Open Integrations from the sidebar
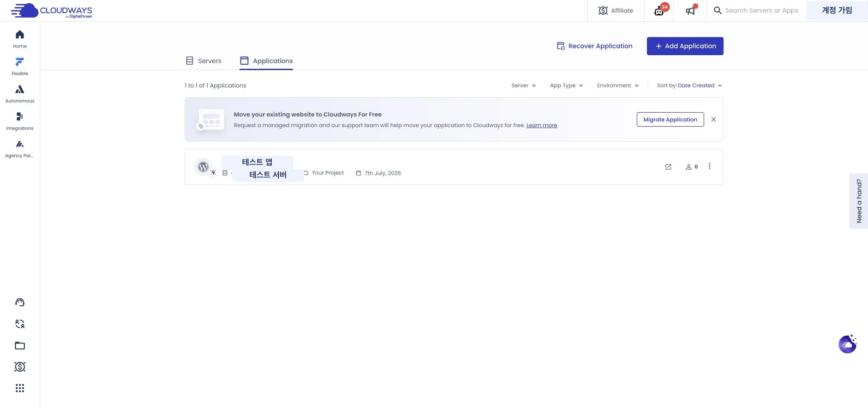Screen dimensions: 868x408 (x=20, y=121)
